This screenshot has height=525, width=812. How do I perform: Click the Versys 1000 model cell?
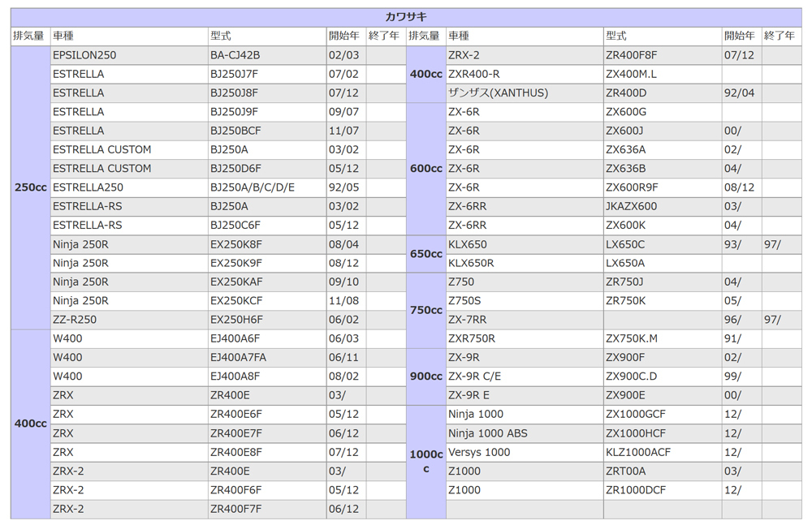[525, 452]
